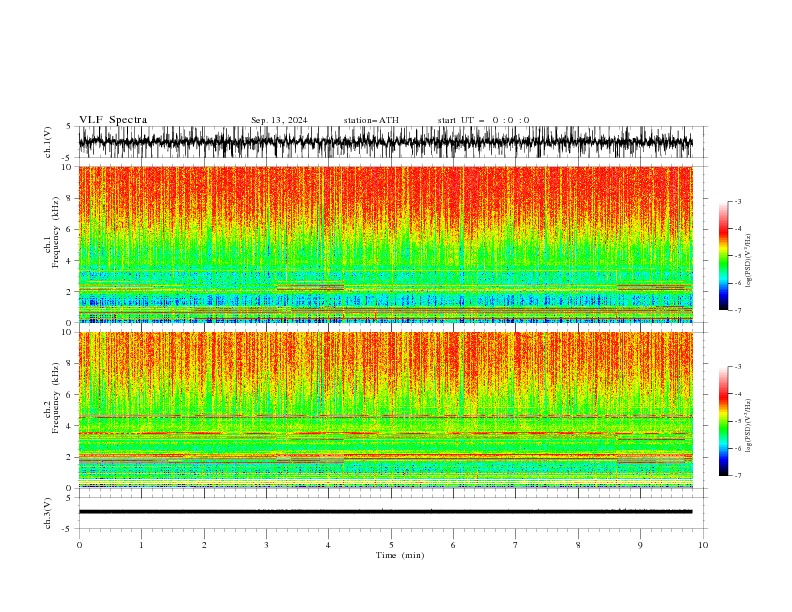The height and width of the screenshot is (612, 792).
Task: Click the "VLF Spectra" title text
Action: coord(113,120)
